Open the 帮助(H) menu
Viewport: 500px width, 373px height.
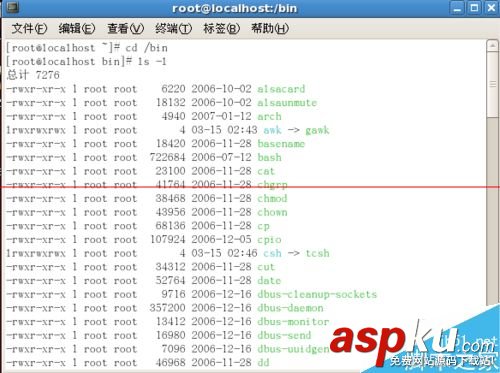click(x=270, y=29)
